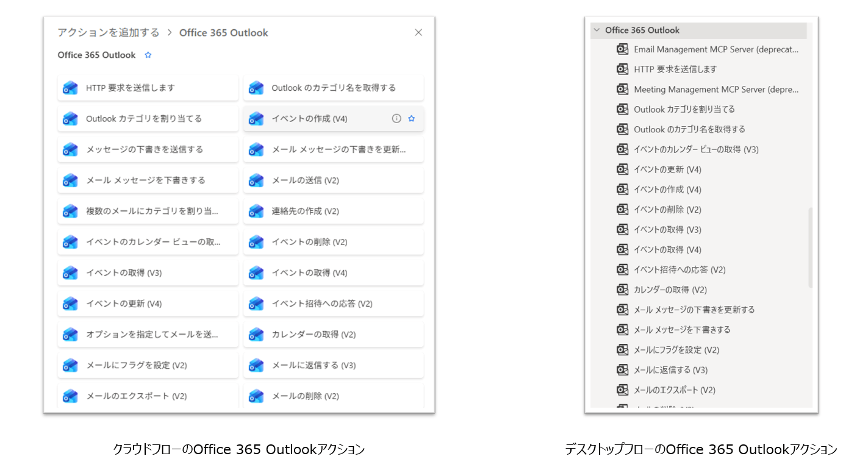Screen dimensions: 868x470
Task: Select イベントの取得 (V3) action card
Action: pyautogui.click(x=148, y=272)
